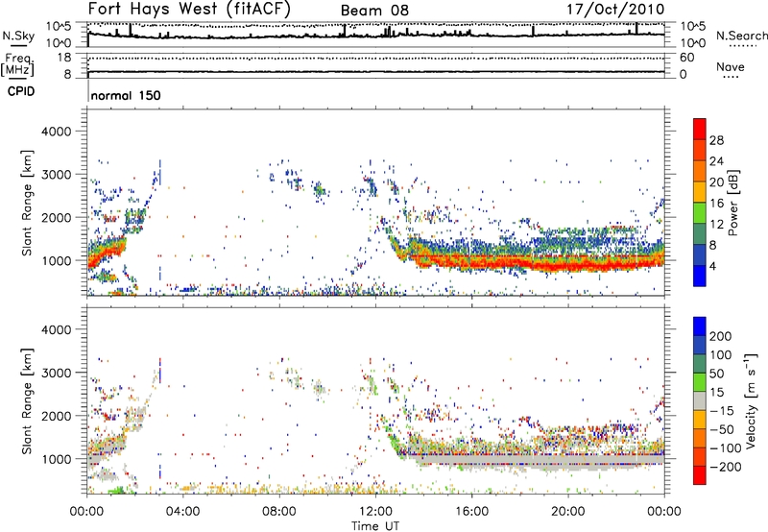Click the '16' label on the Power color bar
Viewport: 768px width, 532px height.
(x=716, y=204)
